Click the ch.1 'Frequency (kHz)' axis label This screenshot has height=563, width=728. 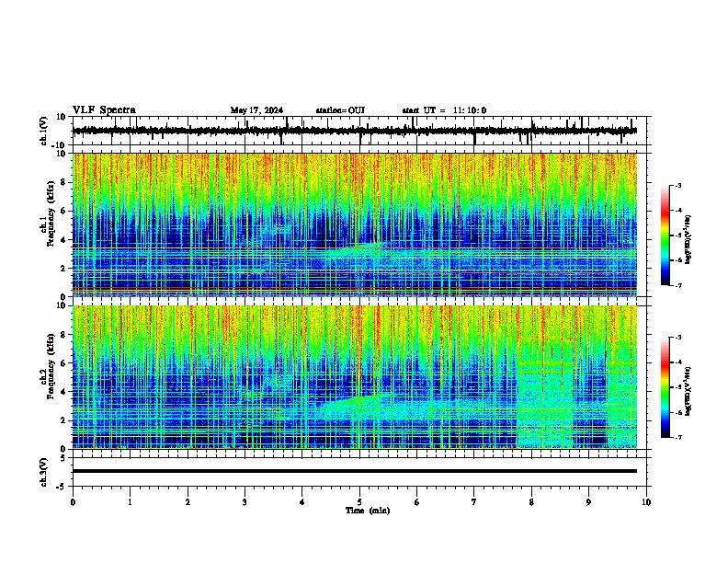pos(51,214)
